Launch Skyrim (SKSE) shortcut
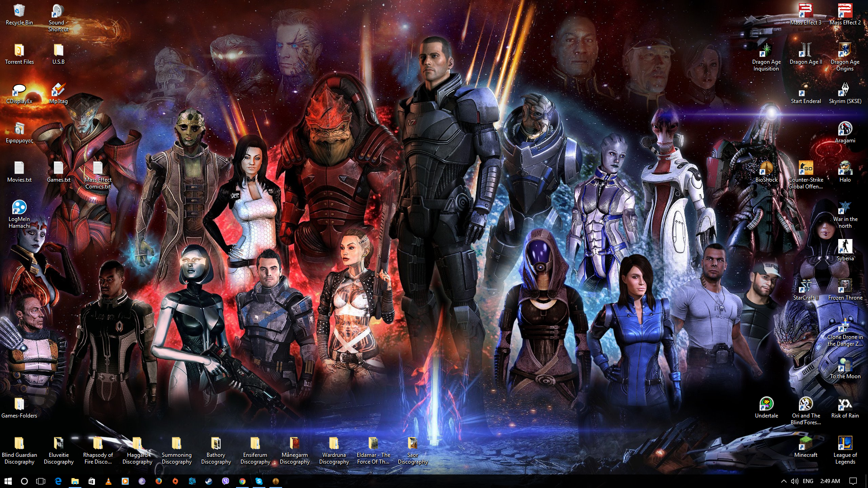The image size is (868, 488). click(x=845, y=94)
